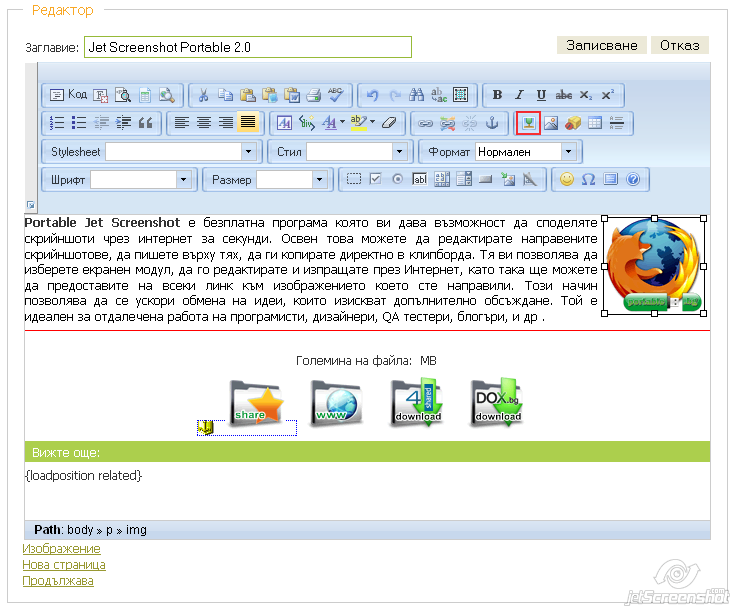
Task: Insert a text field (abl) element
Action: click(420, 179)
